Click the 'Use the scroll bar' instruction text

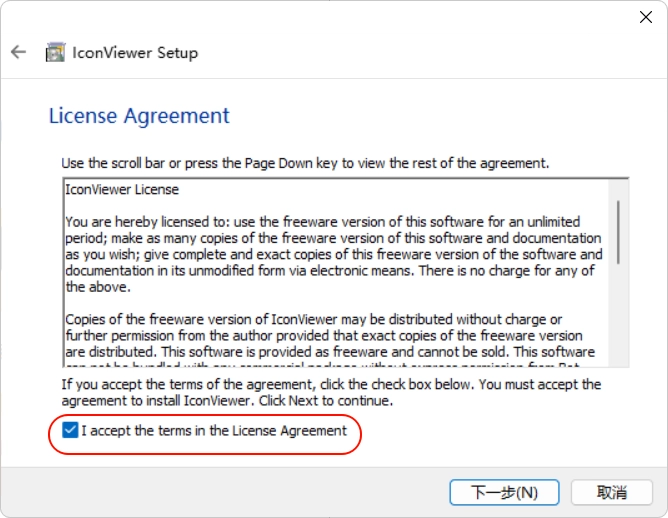click(x=305, y=163)
